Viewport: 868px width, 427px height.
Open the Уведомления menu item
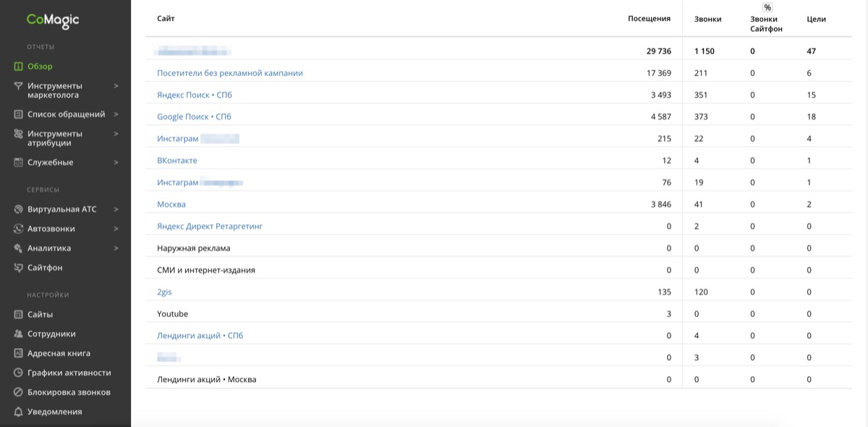[54, 412]
